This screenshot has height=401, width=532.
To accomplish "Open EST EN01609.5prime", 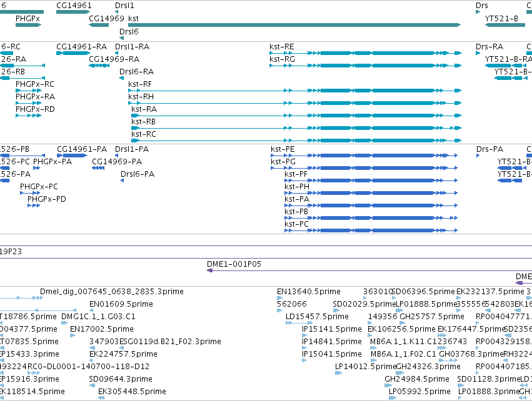I will click(121, 304).
